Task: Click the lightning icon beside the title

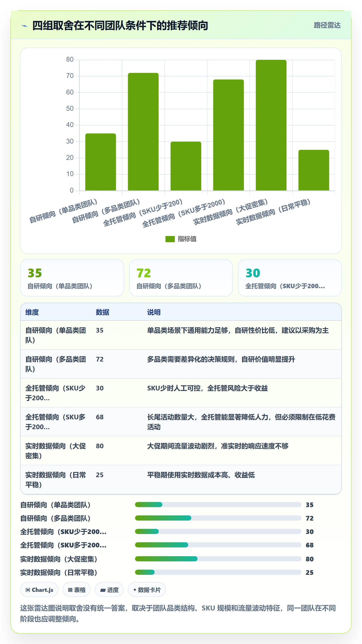Action: [x=25, y=26]
